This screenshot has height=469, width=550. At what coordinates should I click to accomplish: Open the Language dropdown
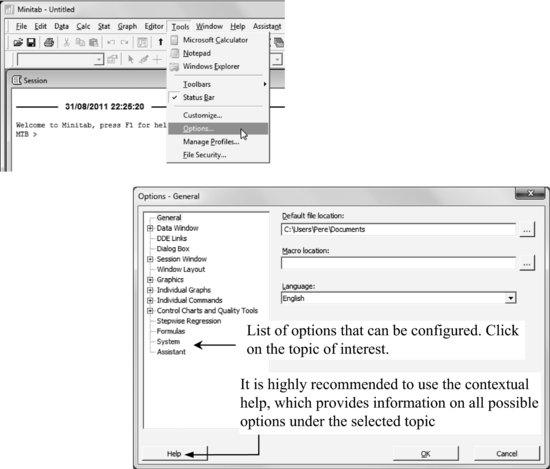point(510,298)
